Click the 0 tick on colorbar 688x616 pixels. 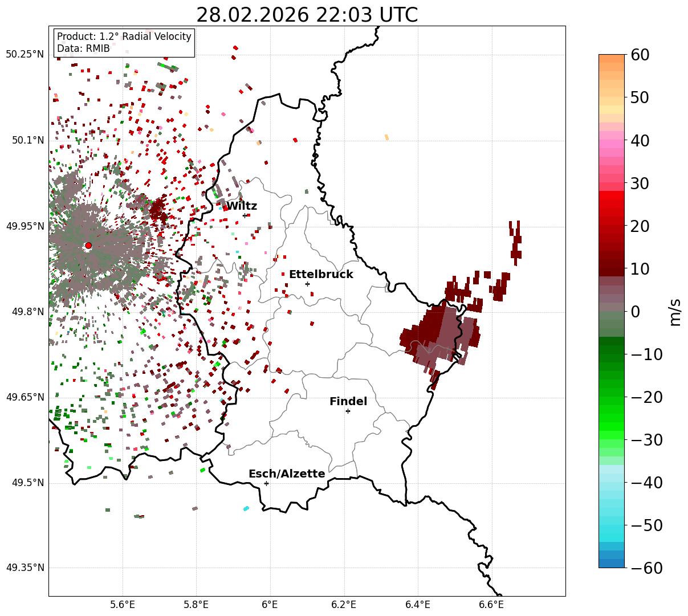pyautogui.click(x=636, y=311)
